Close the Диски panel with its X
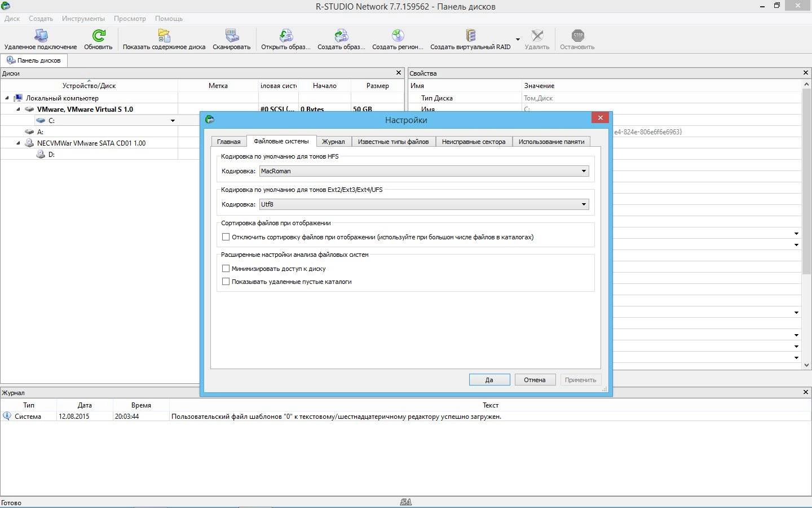Screen dimensions: 812x508 pos(399,73)
